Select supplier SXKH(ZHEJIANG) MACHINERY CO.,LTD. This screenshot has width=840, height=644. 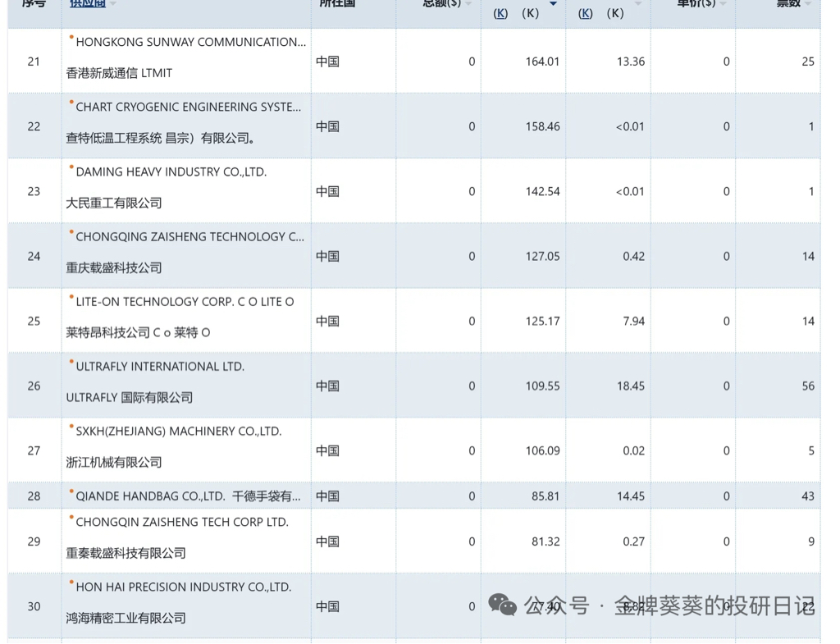coord(178,432)
